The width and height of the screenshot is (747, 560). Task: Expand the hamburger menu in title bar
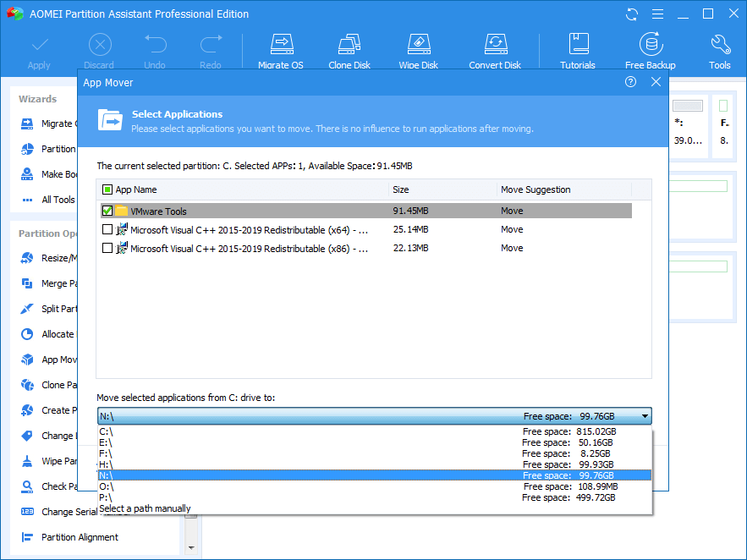(x=657, y=14)
